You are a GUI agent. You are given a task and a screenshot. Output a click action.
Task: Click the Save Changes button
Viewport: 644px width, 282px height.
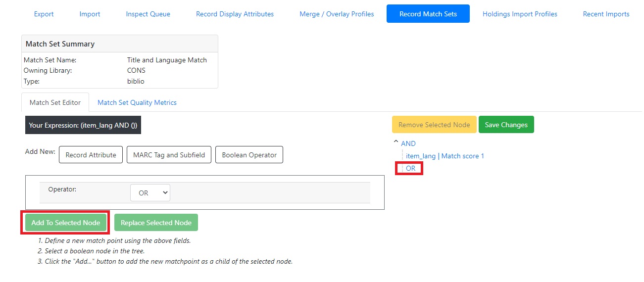pos(506,125)
